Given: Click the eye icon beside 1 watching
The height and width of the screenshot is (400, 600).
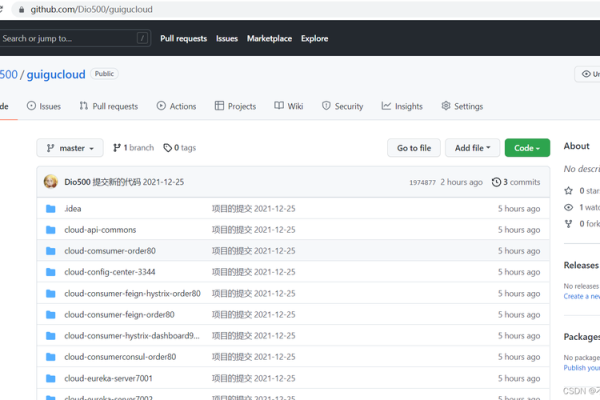Looking at the screenshot, I should pyautogui.click(x=569, y=207).
